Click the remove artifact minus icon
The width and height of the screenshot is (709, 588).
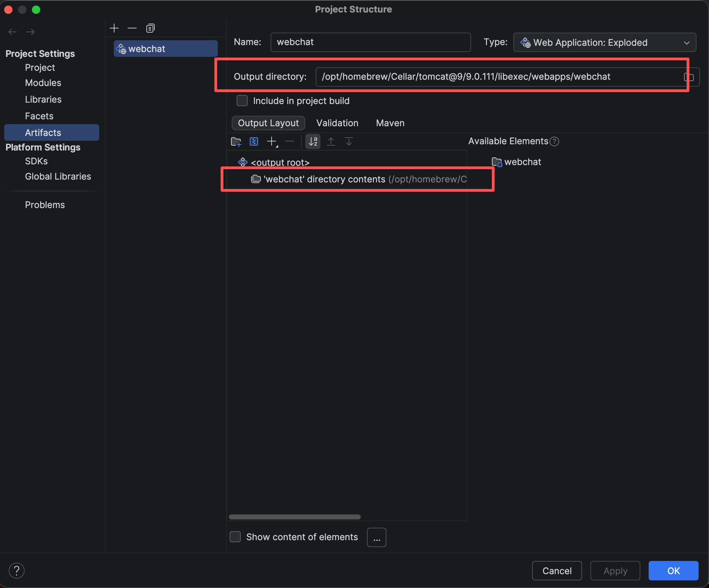[x=132, y=28]
